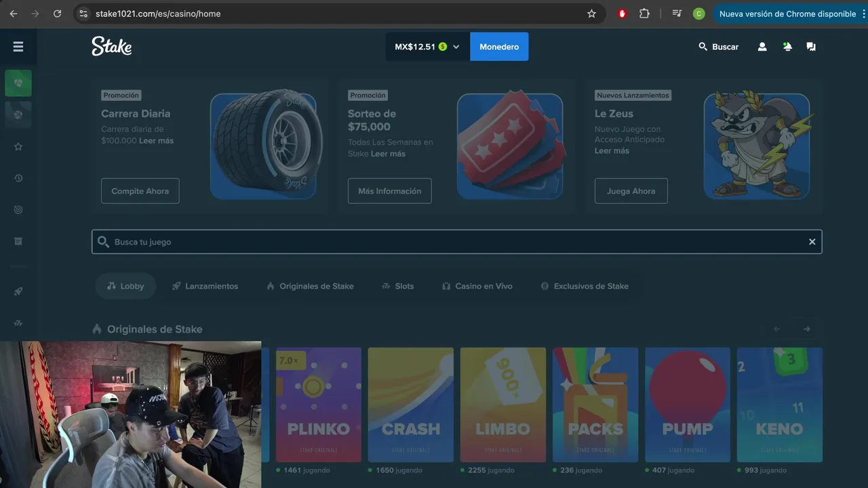
Task: Click the Stake logo
Action: coord(112,46)
